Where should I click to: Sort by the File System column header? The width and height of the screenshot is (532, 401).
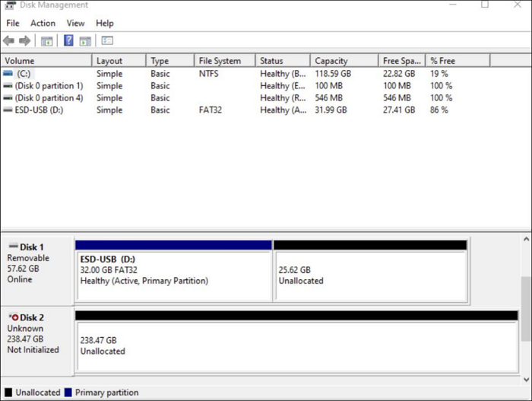point(224,61)
